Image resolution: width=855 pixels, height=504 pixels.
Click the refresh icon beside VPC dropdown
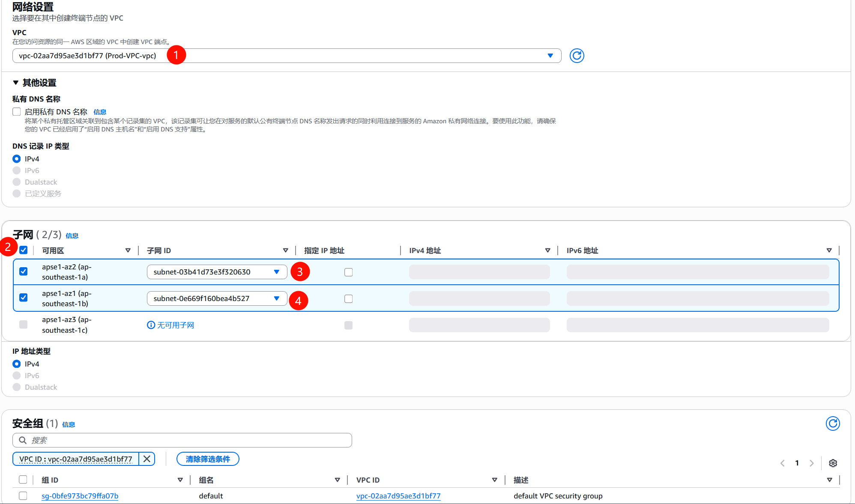tap(577, 56)
